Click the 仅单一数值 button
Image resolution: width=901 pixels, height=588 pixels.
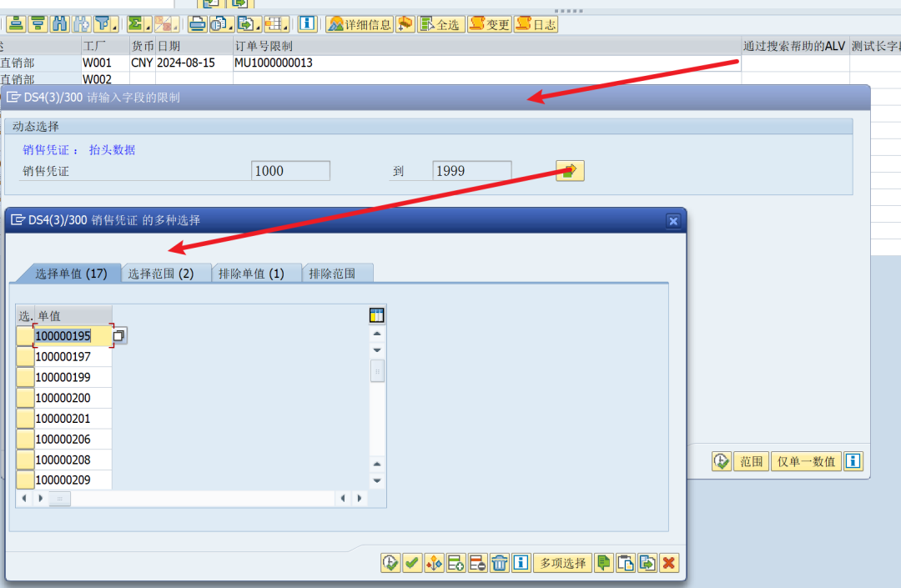806,461
